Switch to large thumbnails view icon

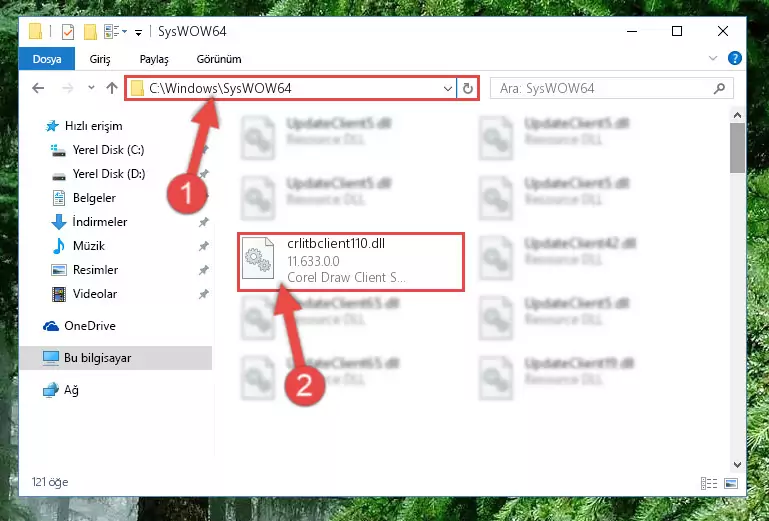tap(731, 483)
